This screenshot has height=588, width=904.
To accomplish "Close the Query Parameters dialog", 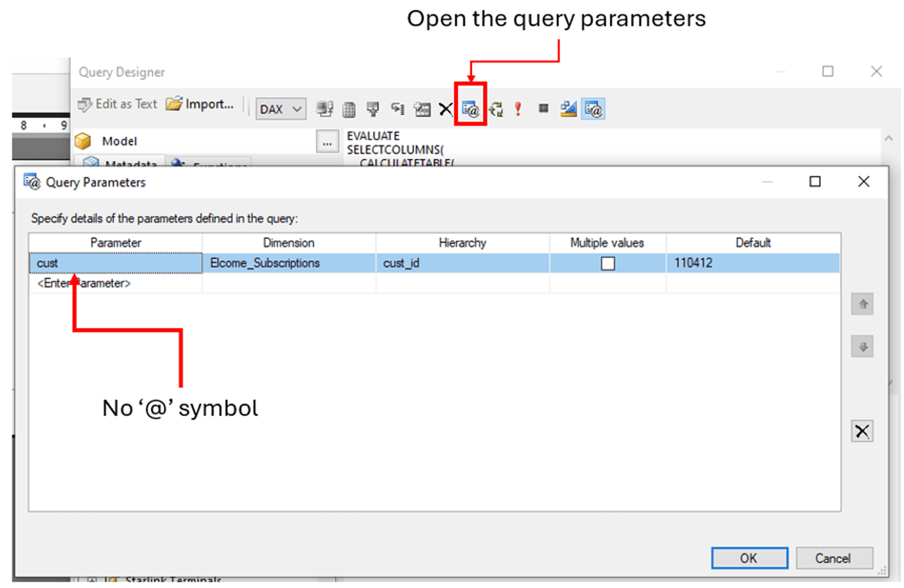I will pos(864,182).
